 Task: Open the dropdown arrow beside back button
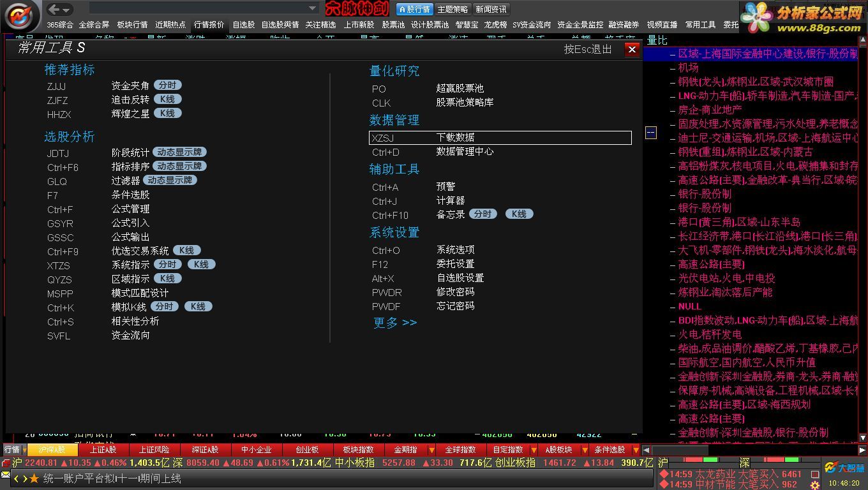(x=67, y=10)
